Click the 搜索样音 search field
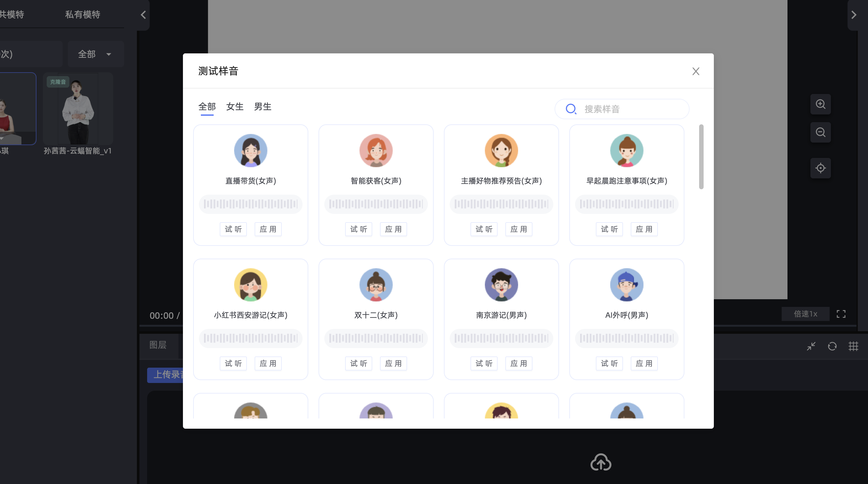 tap(622, 109)
